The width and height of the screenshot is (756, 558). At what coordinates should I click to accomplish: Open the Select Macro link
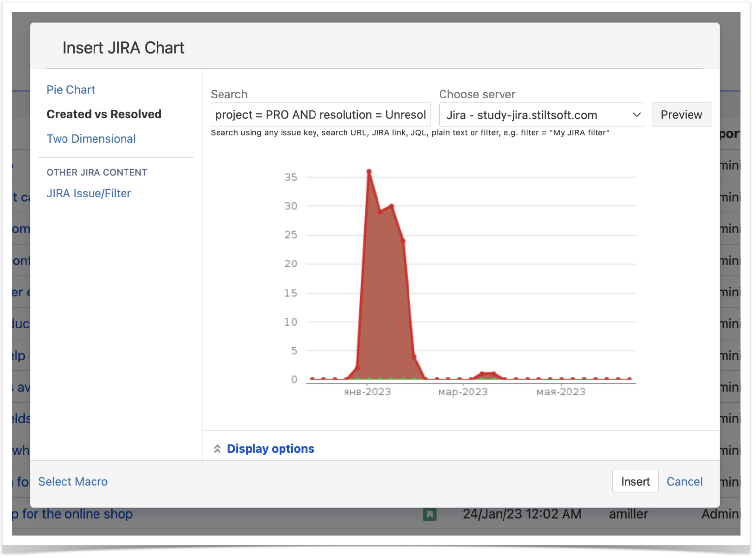[73, 481]
